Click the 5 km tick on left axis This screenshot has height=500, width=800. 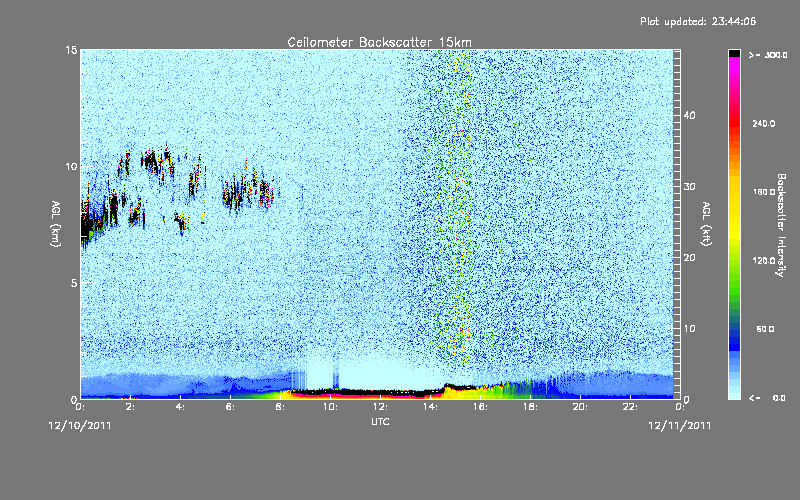[74, 283]
